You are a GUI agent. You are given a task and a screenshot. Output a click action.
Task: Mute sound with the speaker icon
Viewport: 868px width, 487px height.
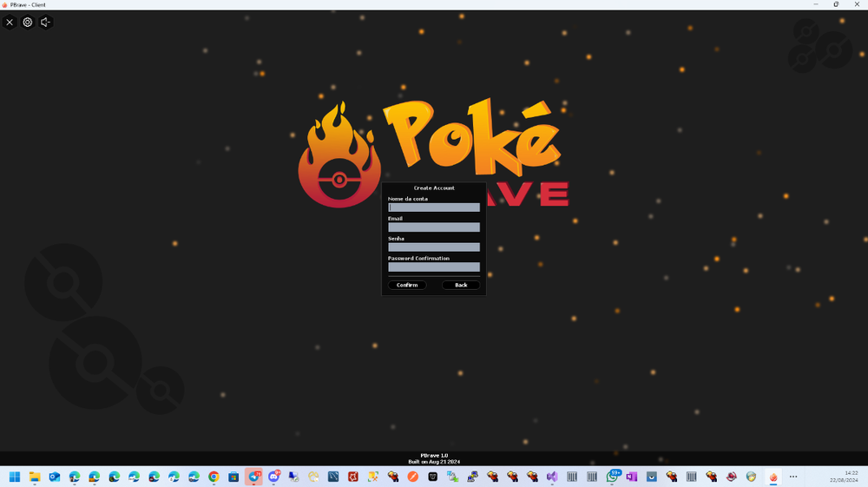point(46,23)
